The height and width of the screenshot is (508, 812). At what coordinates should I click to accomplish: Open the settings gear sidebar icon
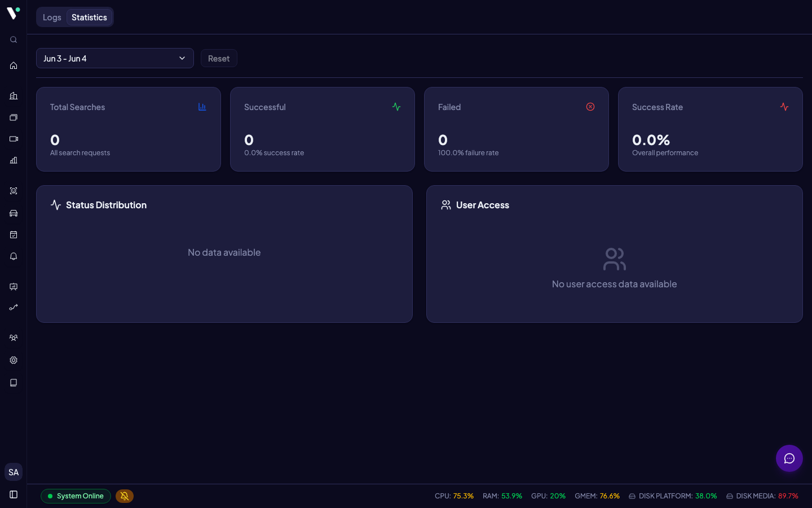(x=14, y=360)
